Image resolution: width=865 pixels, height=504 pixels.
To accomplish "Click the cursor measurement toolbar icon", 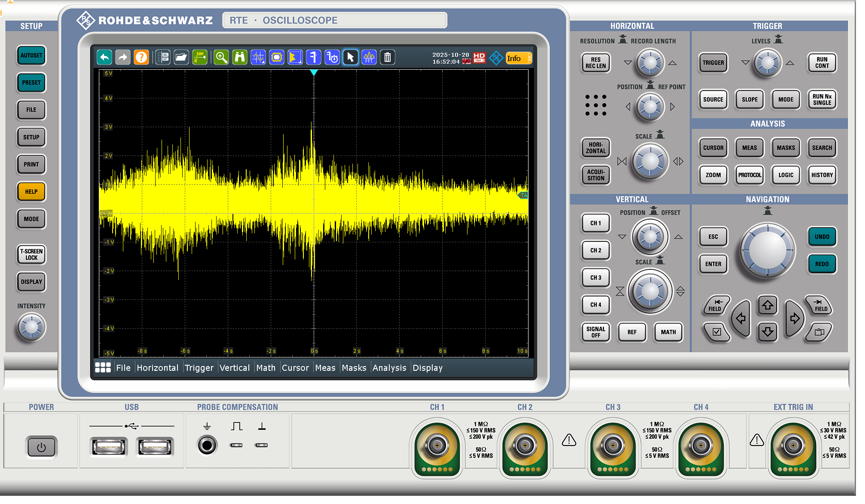I will click(258, 57).
